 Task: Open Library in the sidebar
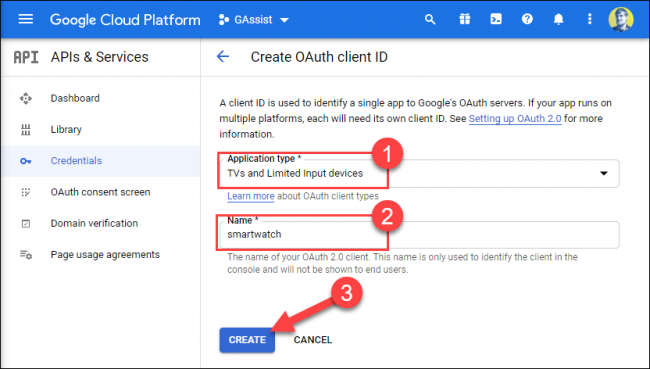tap(101, 129)
